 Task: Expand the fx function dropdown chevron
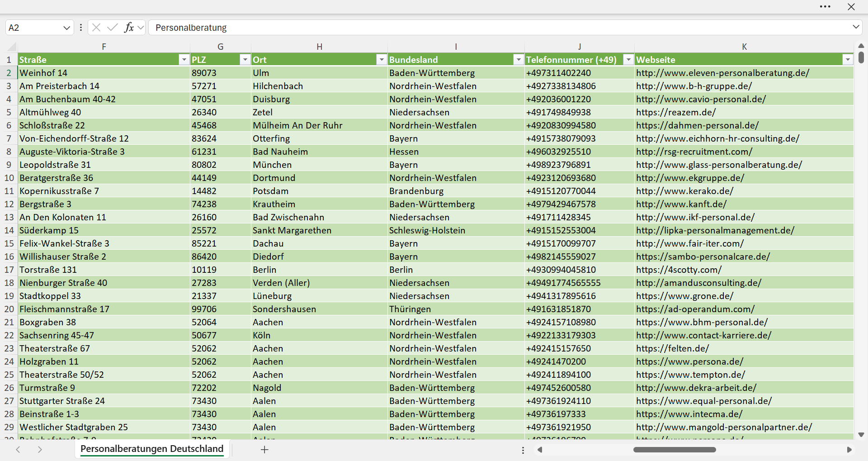(141, 28)
